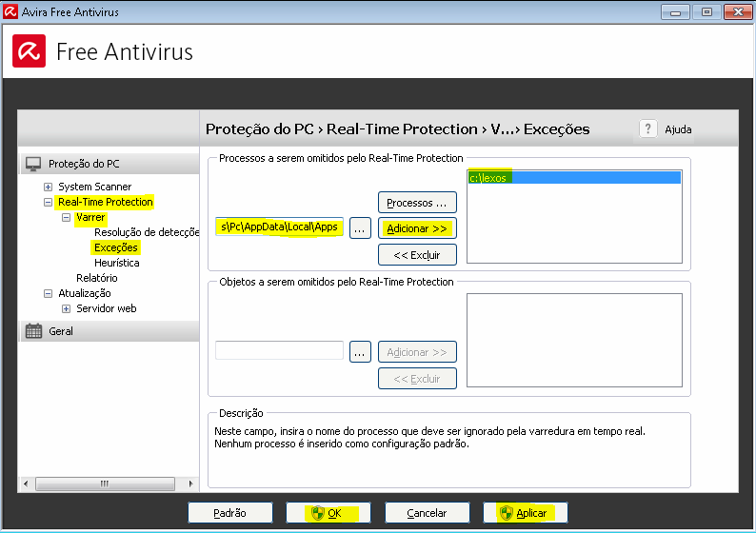Click the process path input field
Image resolution: width=756 pixels, height=533 pixels.
pyautogui.click(x=279, y=227)
